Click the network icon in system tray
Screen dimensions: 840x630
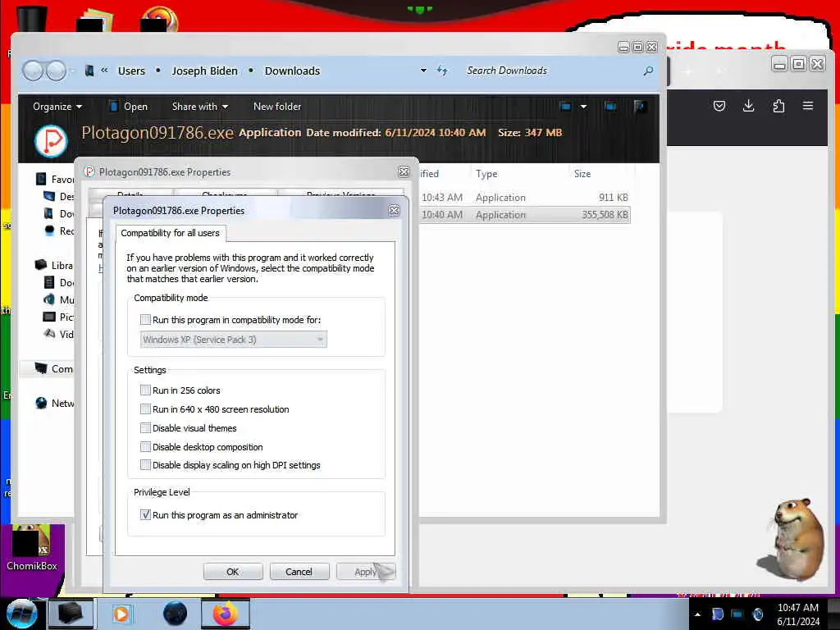coord(737,614)
